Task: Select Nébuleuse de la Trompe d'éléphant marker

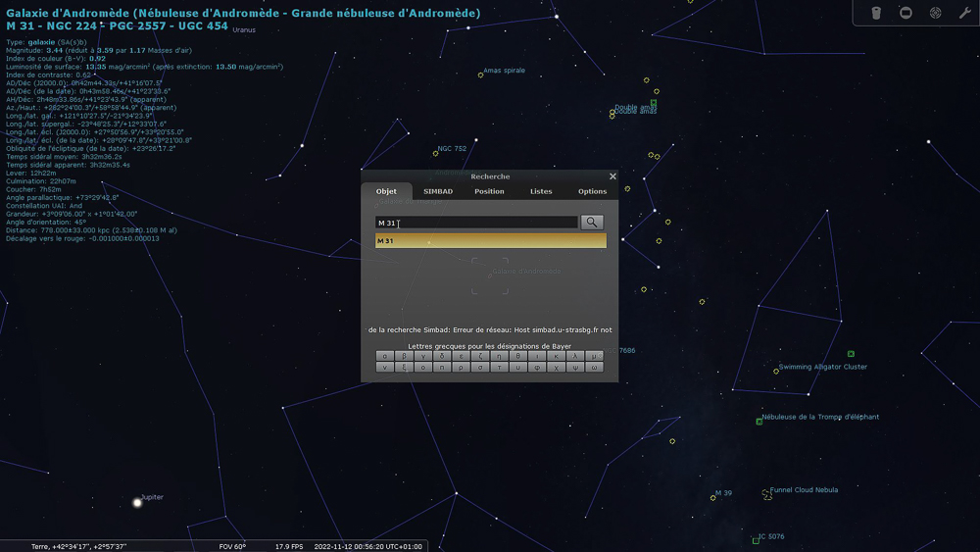Action: 759,422
